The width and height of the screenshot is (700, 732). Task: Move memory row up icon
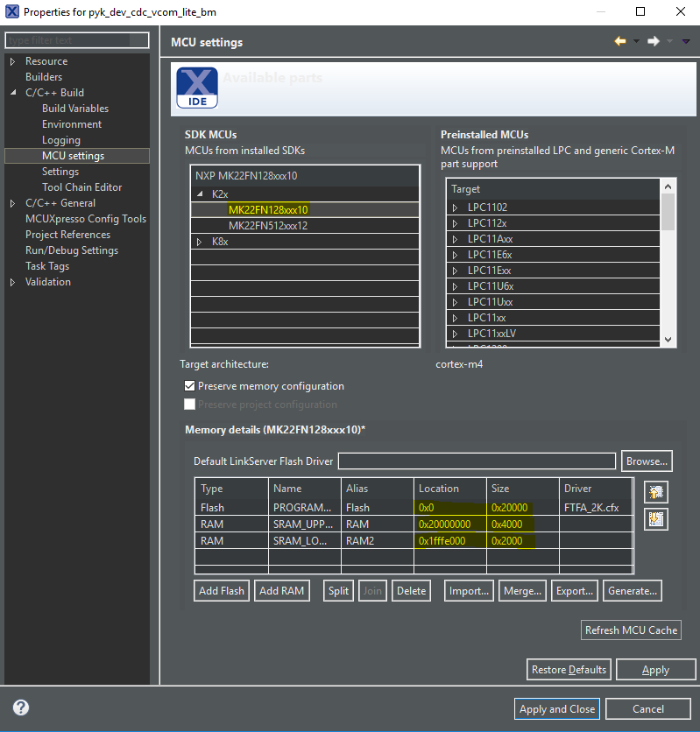656,492
